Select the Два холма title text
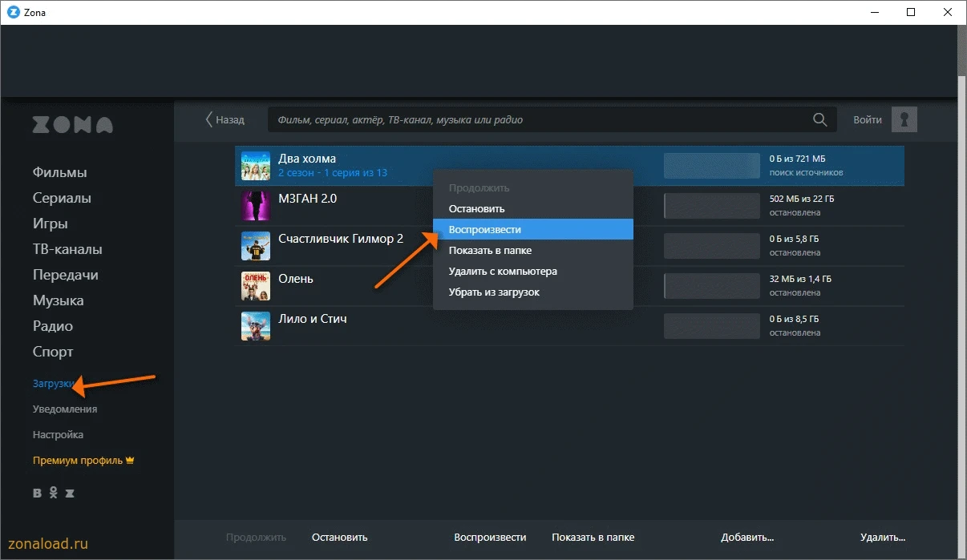 tap(307, 159)
